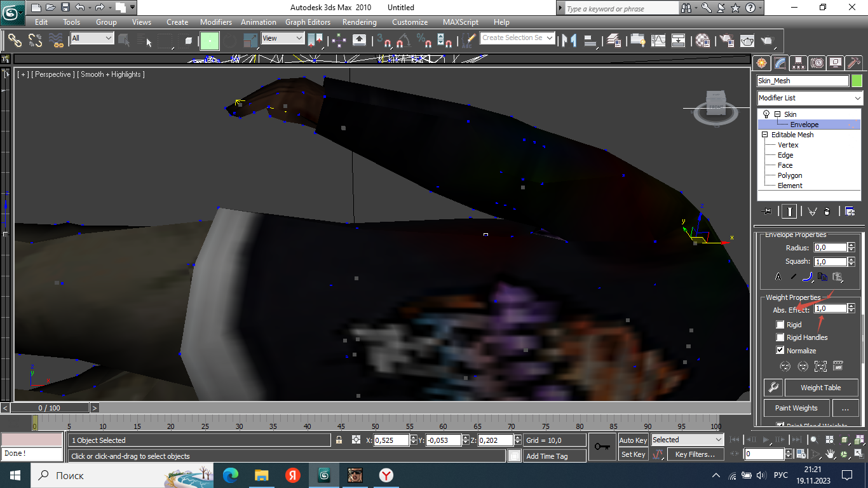Open the Modifier List dropdown
Viewport: 868px width, 488px height.
(x=810, y=98)
